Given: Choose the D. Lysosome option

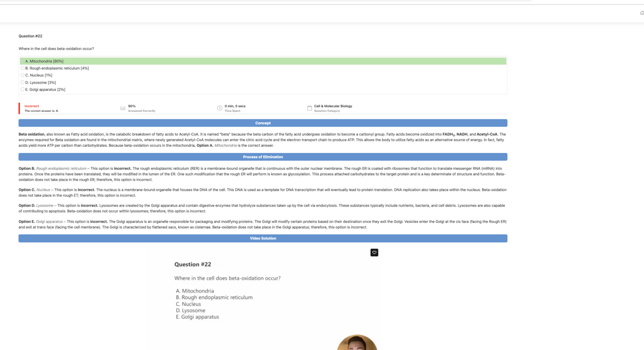Looking at the screenshot, I should click(x=38, y=83).
